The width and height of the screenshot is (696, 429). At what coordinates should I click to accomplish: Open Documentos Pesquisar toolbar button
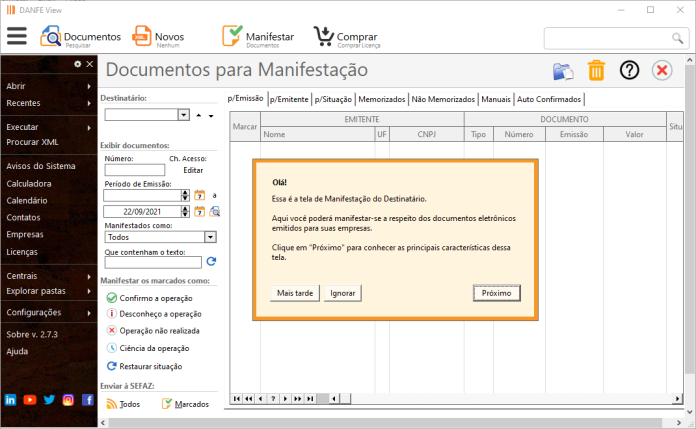(x=80, y=37)
